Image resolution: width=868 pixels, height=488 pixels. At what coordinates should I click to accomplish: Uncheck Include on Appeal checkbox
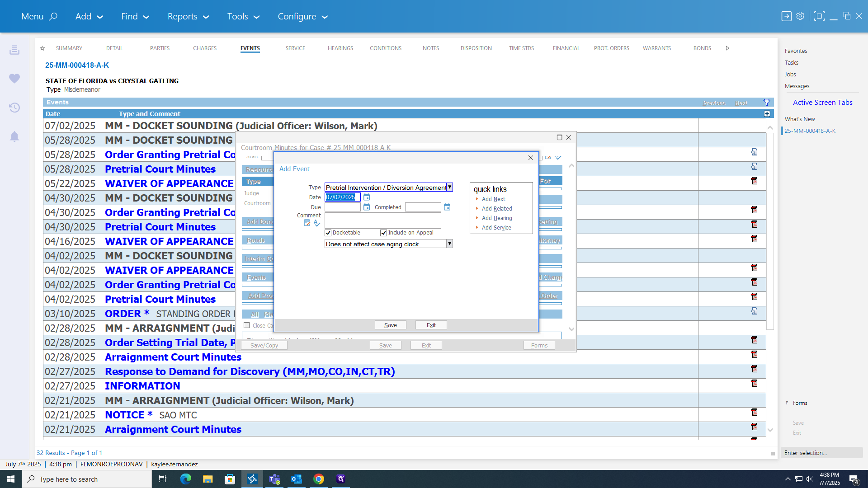pyautogui.click(x=384, y=233)
